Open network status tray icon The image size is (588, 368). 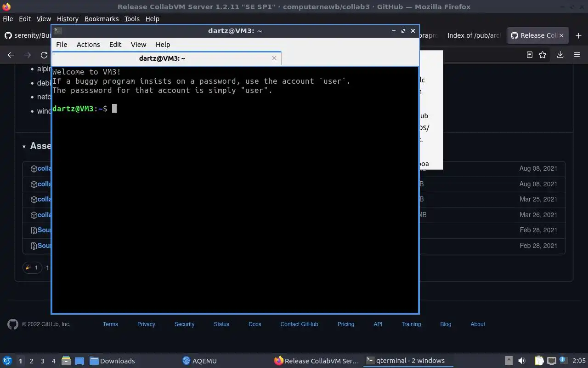click(552, 361)
